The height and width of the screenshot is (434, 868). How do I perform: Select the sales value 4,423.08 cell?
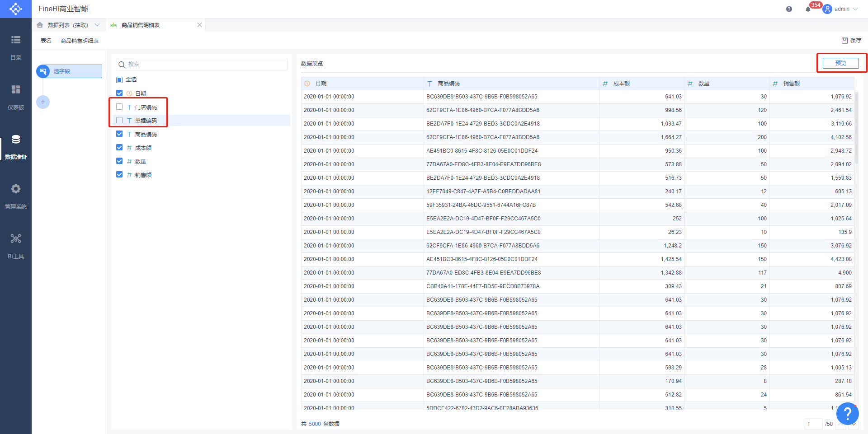click(x=811, y=259)
